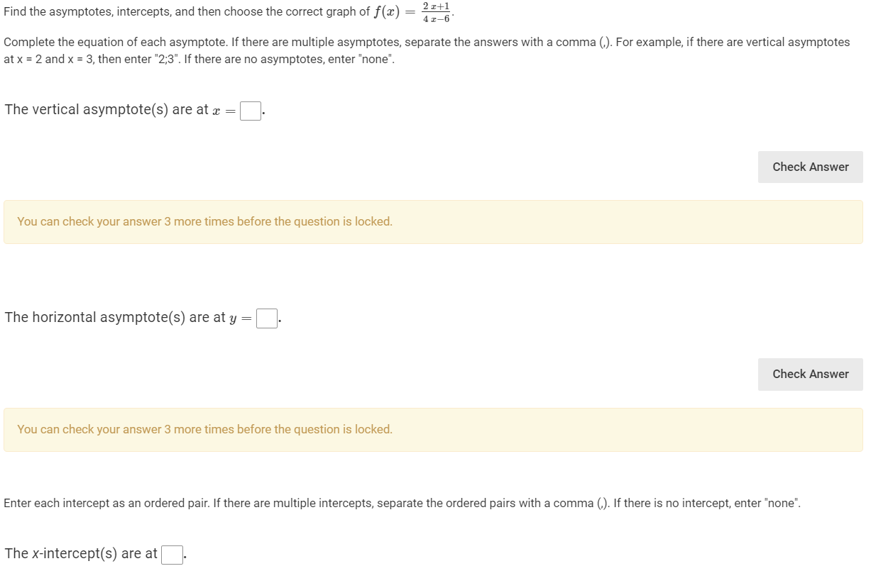Click the title text at the page top
Viewport: 893px width, 588px height.
click(x=213, y=11)
